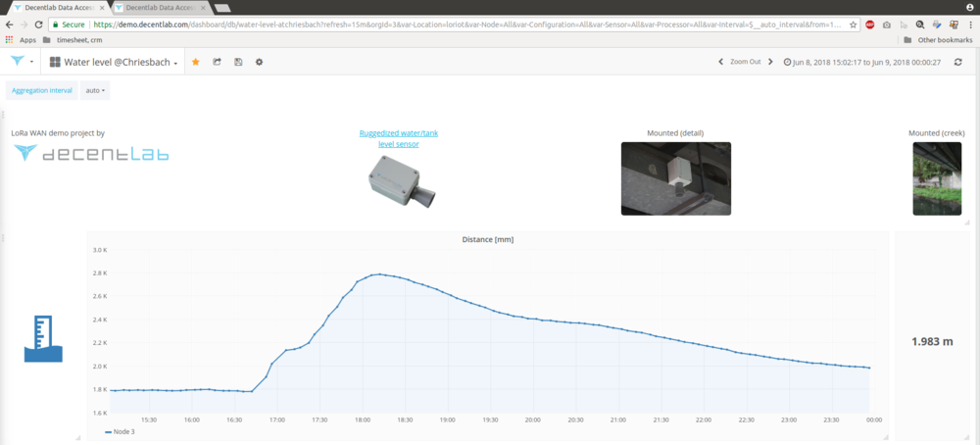
Task: Bookmark this page with the star in the address bar
Action: coord(854,25)
